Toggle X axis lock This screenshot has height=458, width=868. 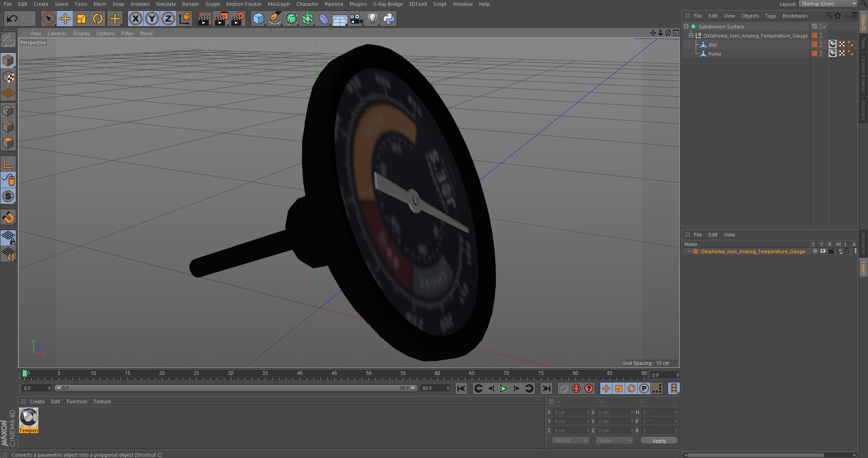pyautogui.click(x=136, y=19)
